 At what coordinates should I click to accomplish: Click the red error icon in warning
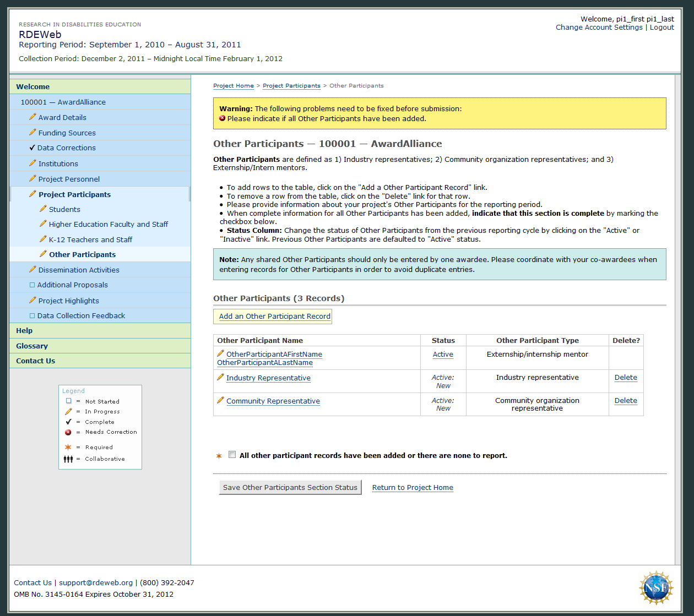223,118
